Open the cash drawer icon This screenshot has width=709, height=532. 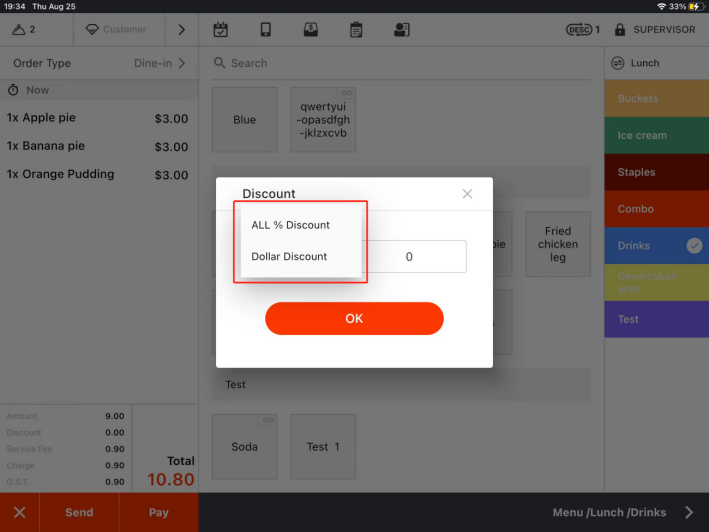(x=311, y=30)
